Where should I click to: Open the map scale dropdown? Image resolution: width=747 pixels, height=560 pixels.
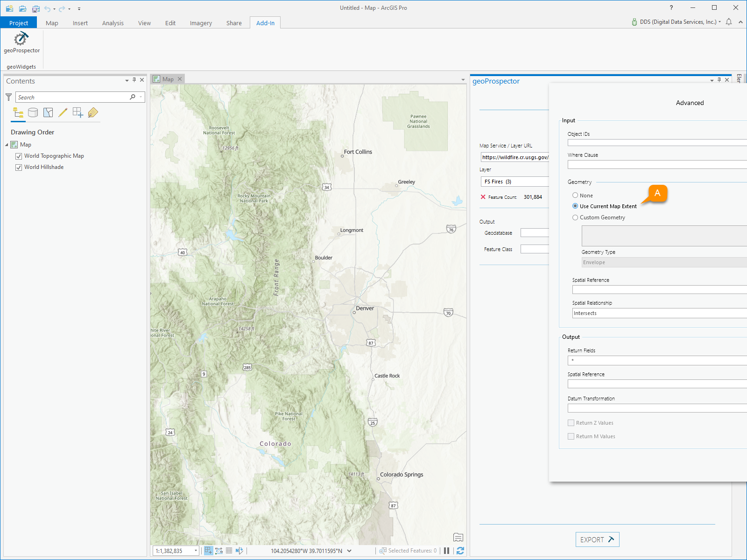(196, 551)
